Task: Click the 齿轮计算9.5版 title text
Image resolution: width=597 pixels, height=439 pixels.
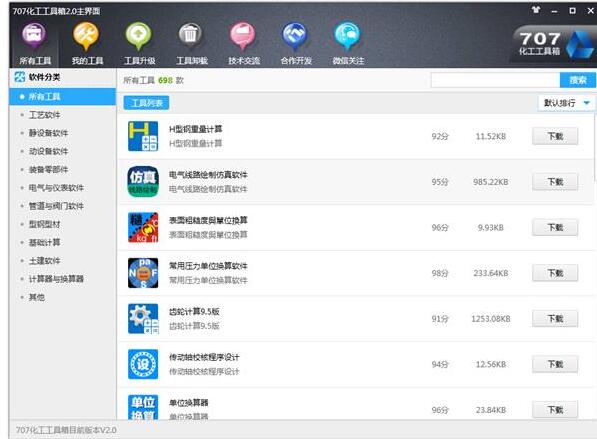Action: click(194, 311)
